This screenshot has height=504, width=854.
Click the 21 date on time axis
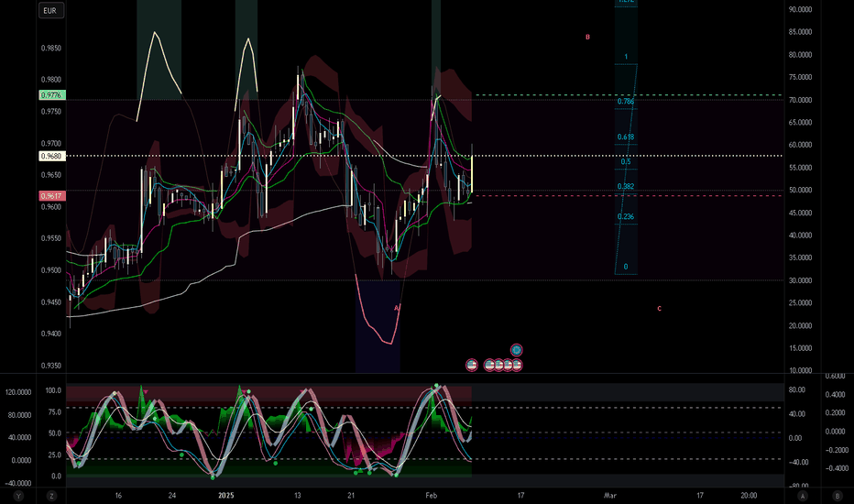[351, 495]
